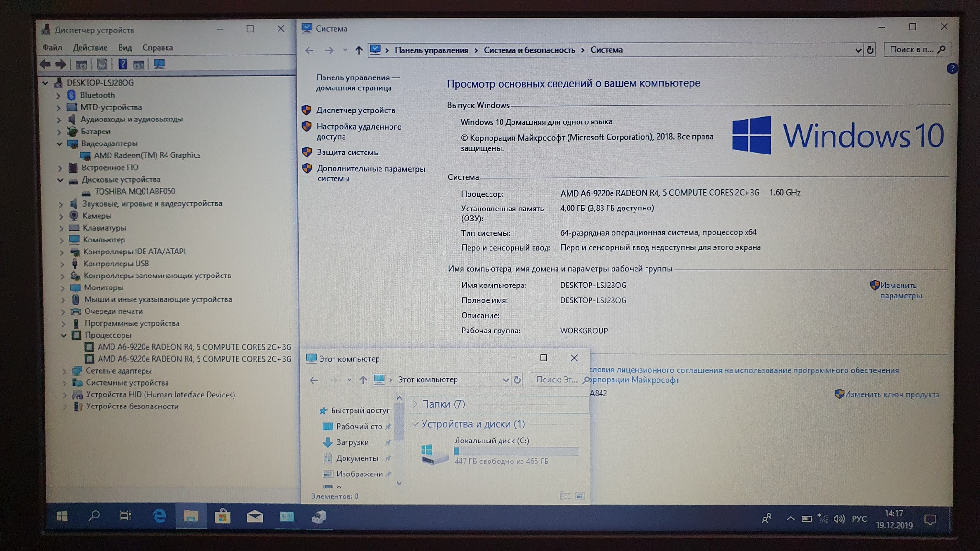Click the Properties icon in Device Manager toolbar
Image resolution: width=980 pixels, height=551 pixels.
tap(101, 64)
